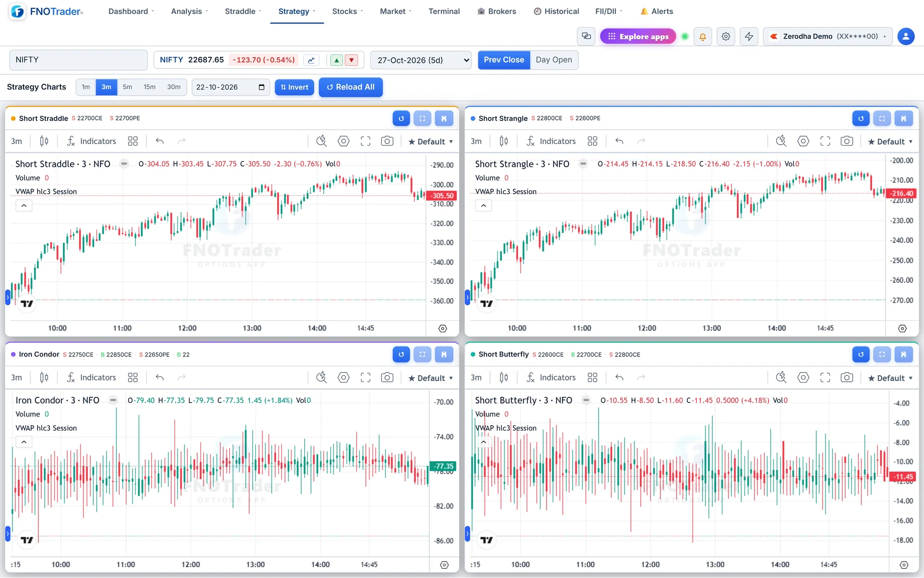Click the Reload All button
The image size is (924, 578).
[350, 87]
